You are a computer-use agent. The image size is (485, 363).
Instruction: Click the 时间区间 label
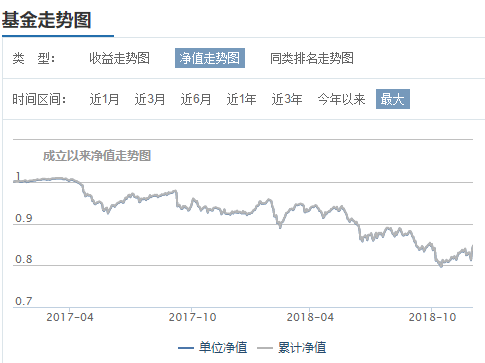pyautogui.click(x=39, y=99)
